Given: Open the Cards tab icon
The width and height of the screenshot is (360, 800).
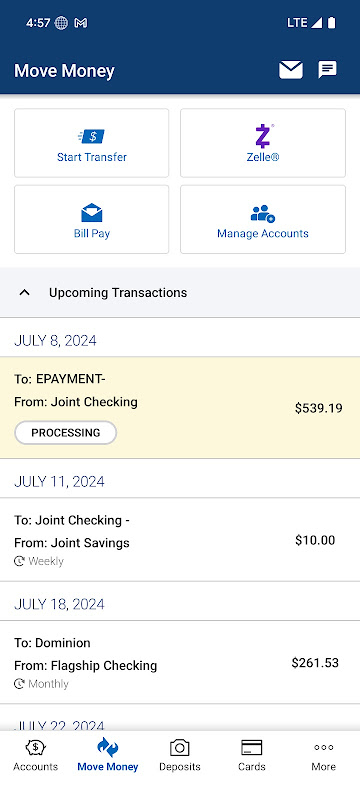Looking at the screenshot, I should [251, 748].
